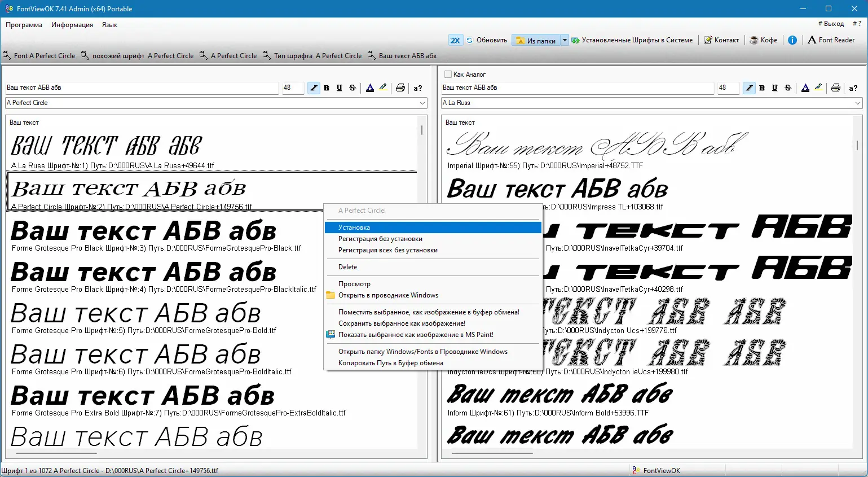Expand the A Perfect Circle font dropdown

tap(422, 103)
